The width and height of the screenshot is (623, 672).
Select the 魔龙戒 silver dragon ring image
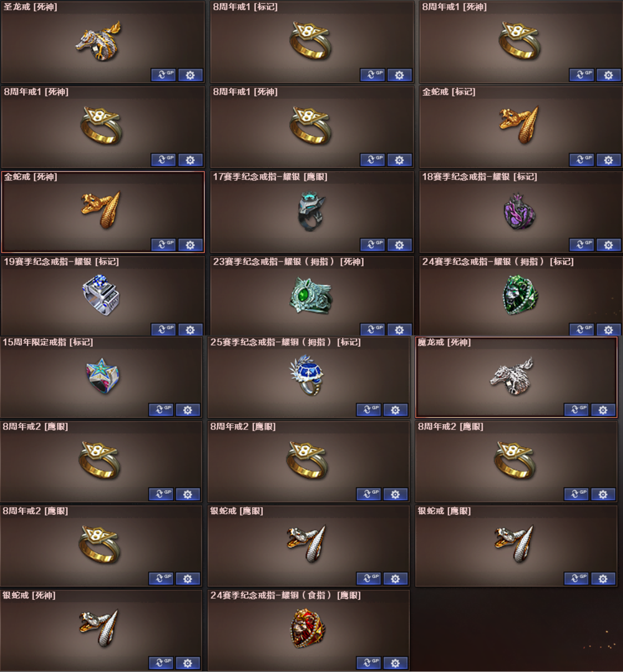point(513,376)
